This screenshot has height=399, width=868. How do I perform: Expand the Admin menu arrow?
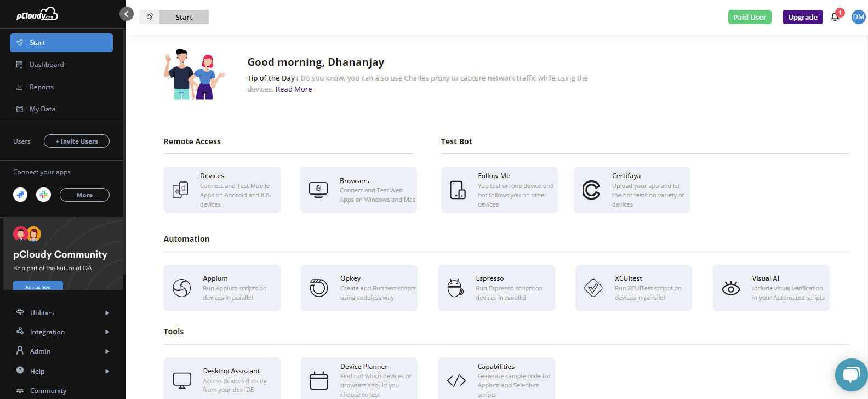click(x=107, y=351)
